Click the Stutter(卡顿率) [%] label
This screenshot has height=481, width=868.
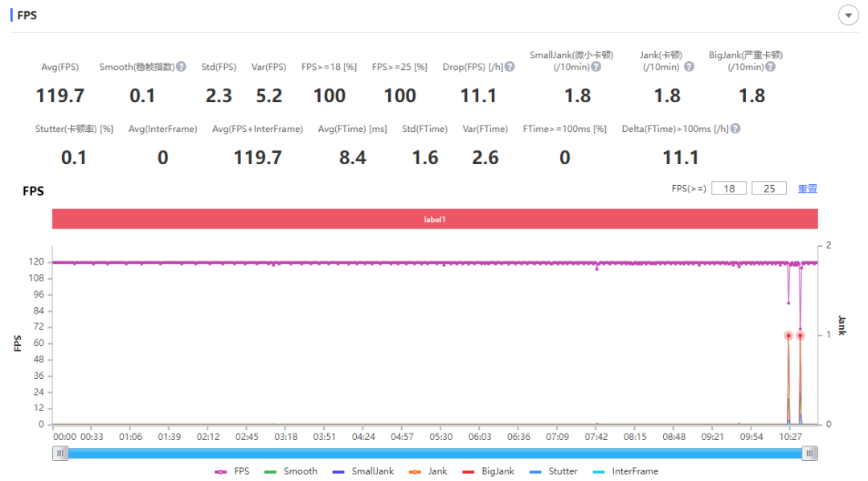(x=74, y=129)
